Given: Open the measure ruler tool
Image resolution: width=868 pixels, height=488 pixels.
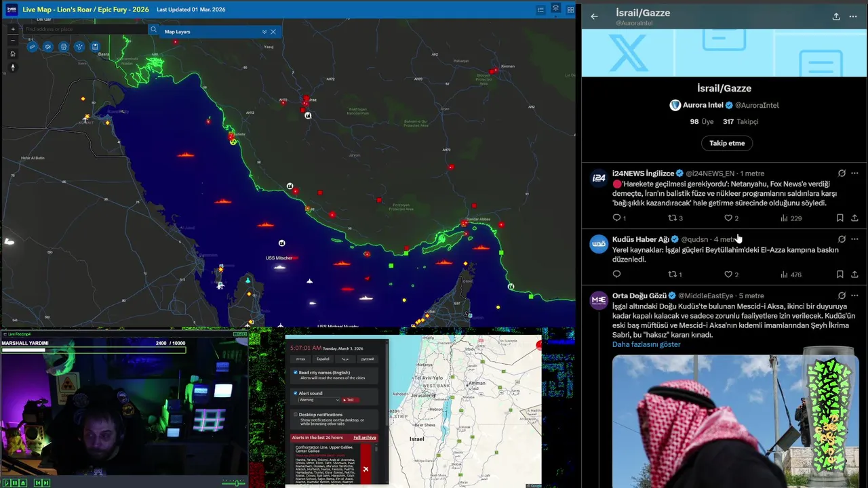Looking at the screenshot, I should 32,47.
